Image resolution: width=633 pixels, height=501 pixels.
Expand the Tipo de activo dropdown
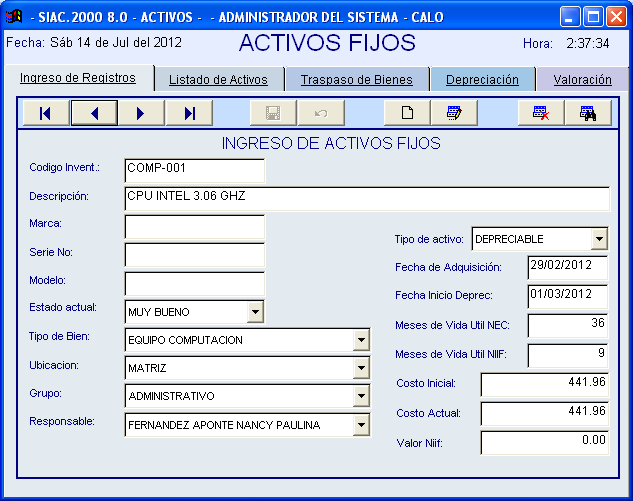[598, 239]
